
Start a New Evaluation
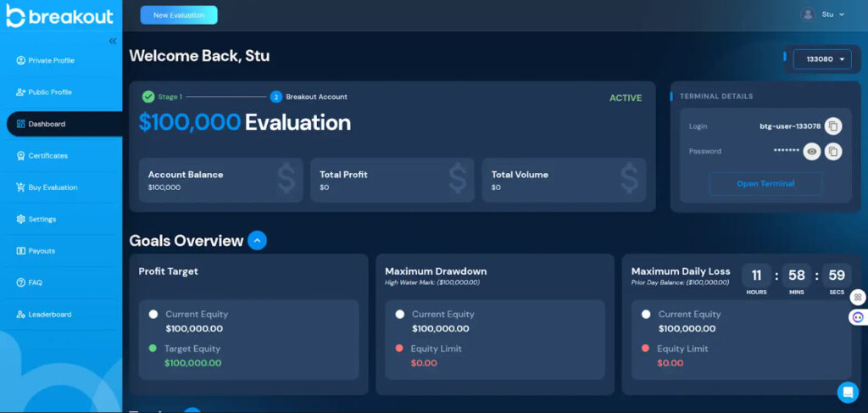pos(179,15)
